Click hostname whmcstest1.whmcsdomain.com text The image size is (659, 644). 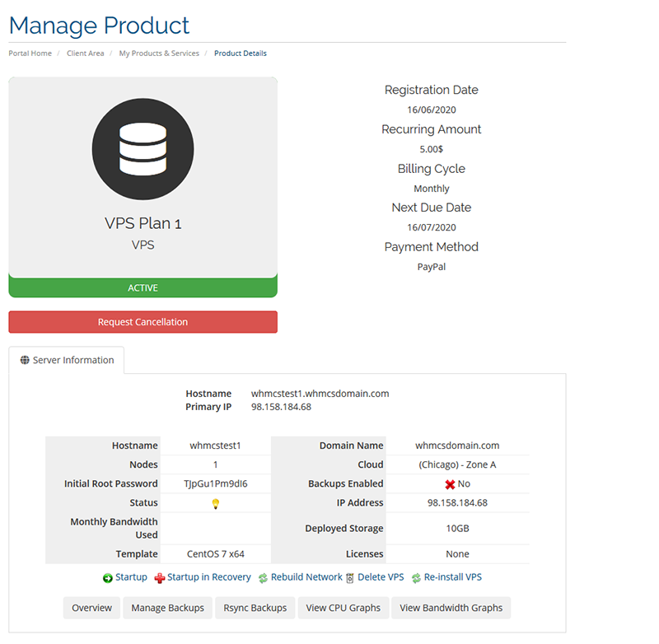pyautogui.click(x=320, y=394)
